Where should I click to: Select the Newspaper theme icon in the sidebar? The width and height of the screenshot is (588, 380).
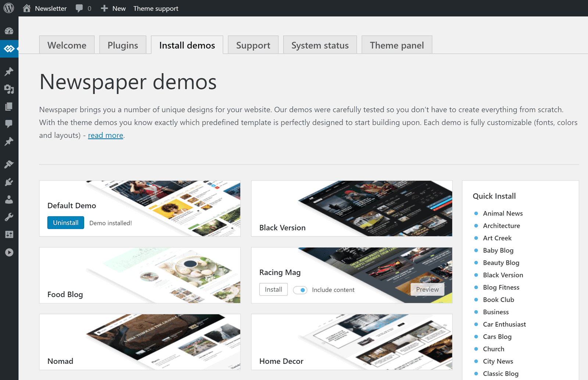coord(9,48)
